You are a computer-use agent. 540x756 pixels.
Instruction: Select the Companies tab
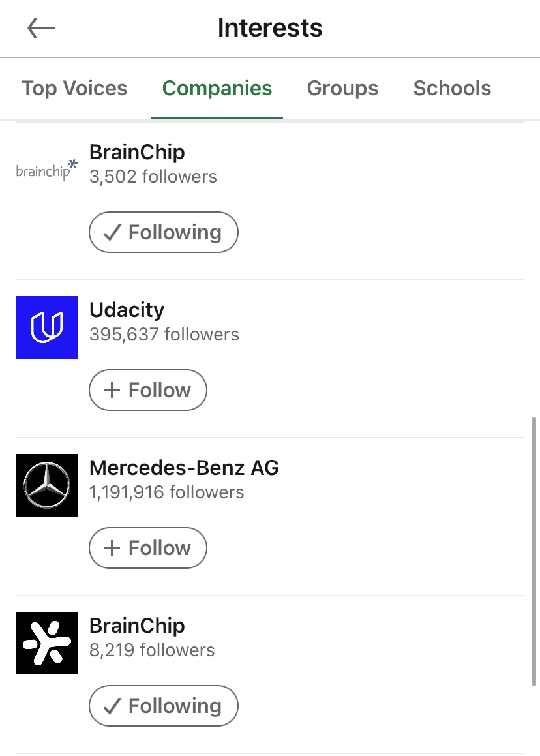coord(217,88)
